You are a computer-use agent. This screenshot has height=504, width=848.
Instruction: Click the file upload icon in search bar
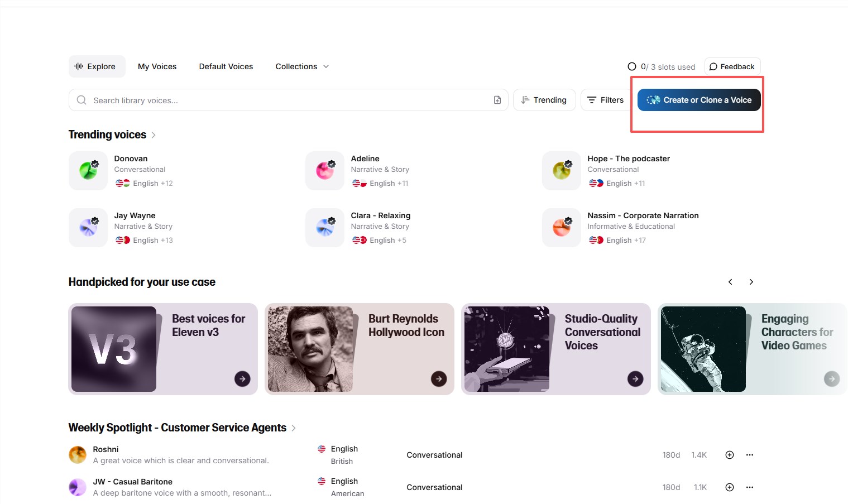pos(497,100)
